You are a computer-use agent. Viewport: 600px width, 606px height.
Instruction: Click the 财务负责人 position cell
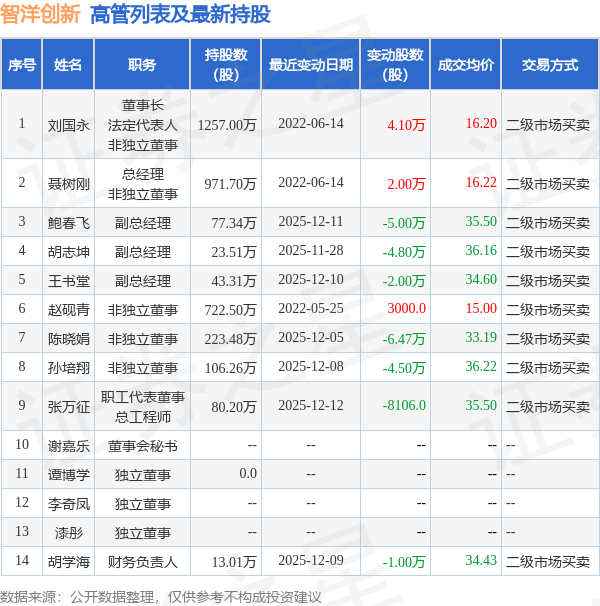pyautogui.click(x=143, y=562)
